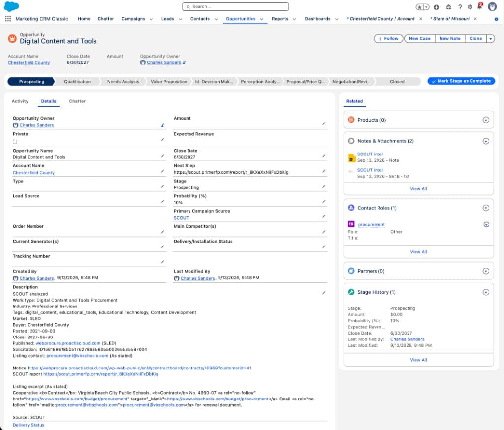Click Mark Stage as Complete
This screenshot has height=430, width=504.
point(461,81)
